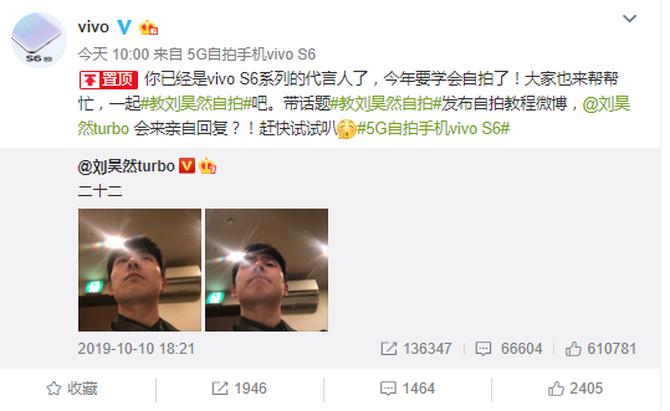Open the first #教刘昊然自拍# hashtag

click(x=196, y=104)
